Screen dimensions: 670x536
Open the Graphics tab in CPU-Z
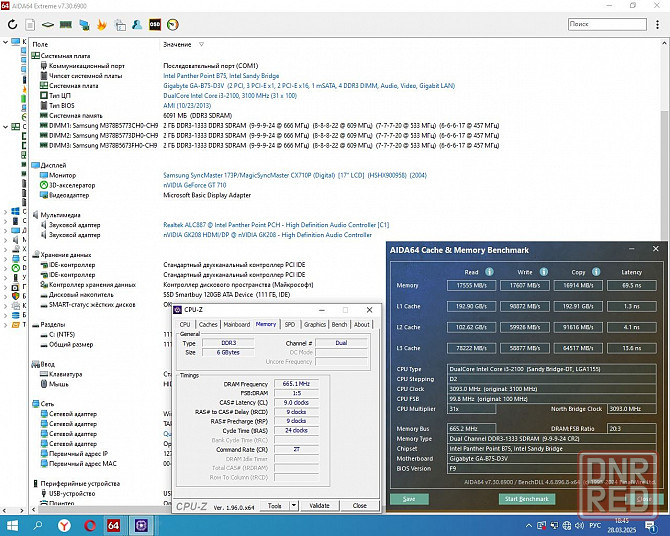point(315,324)
